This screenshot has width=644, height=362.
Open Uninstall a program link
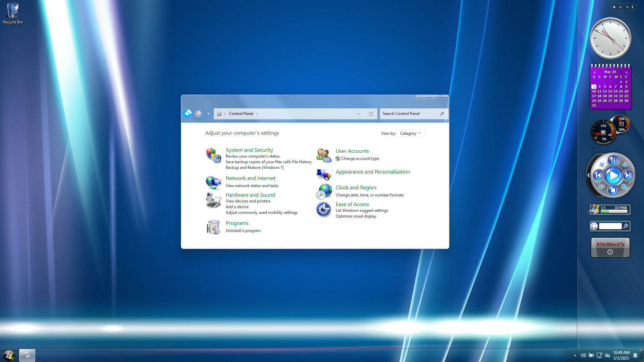pyautogui.click(x=243, y=231)
